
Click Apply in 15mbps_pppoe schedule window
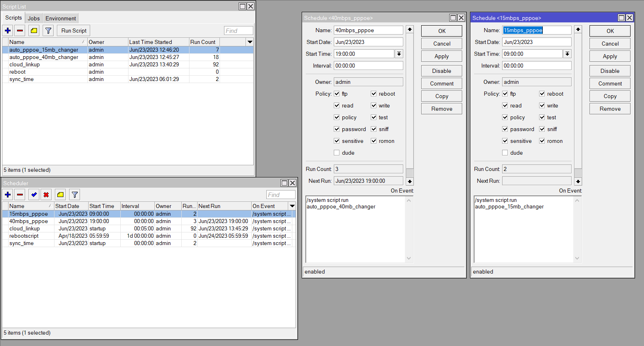coord(609,56)
